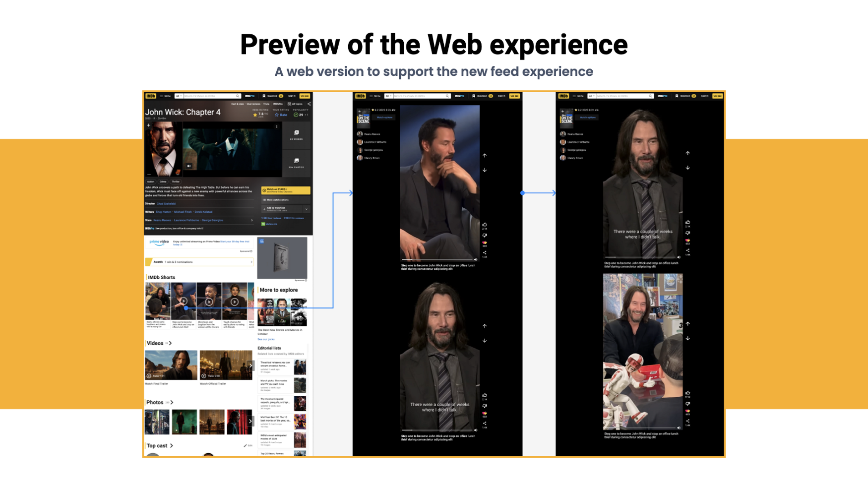Click the progress bar of top short, middle mockup
Image resolution: width=868 pixels, height=488 pixels.
tap(436, 259)
